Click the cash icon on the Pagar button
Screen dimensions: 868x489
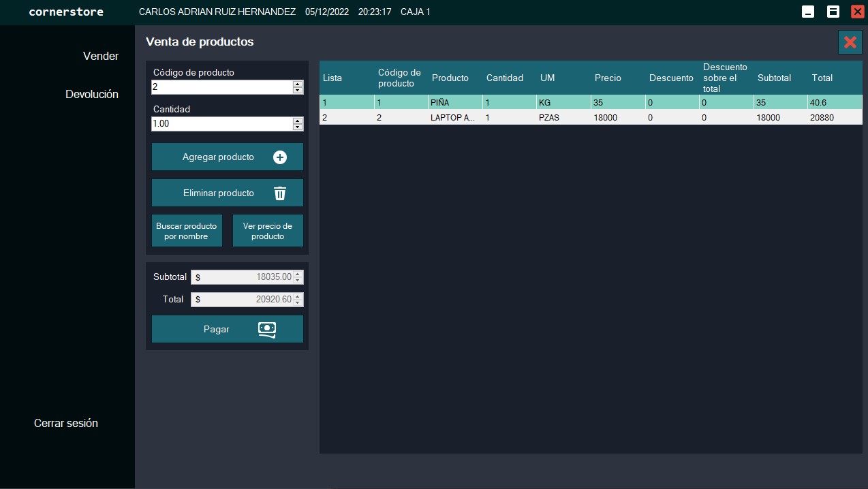coord(267,329)
